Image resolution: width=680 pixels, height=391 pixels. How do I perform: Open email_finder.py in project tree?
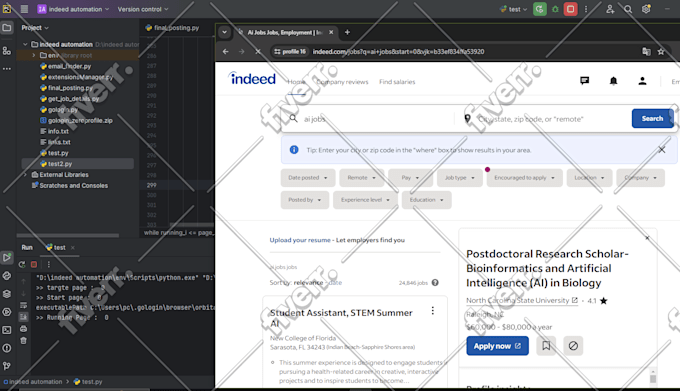tap(69, 66)
